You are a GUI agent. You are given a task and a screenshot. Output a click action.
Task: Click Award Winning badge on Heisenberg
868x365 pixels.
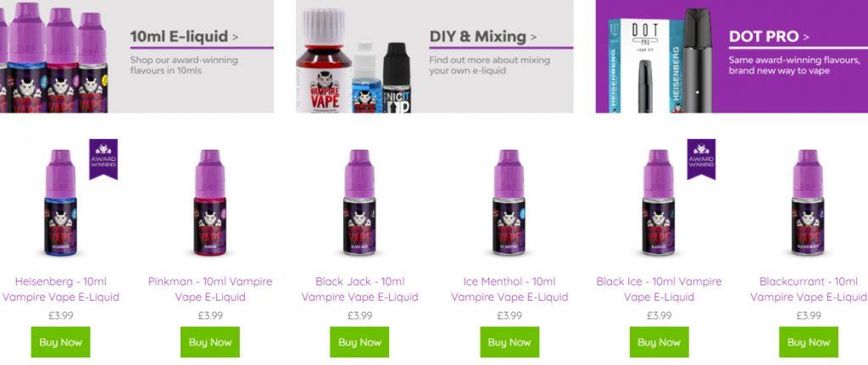coord(103,158)
